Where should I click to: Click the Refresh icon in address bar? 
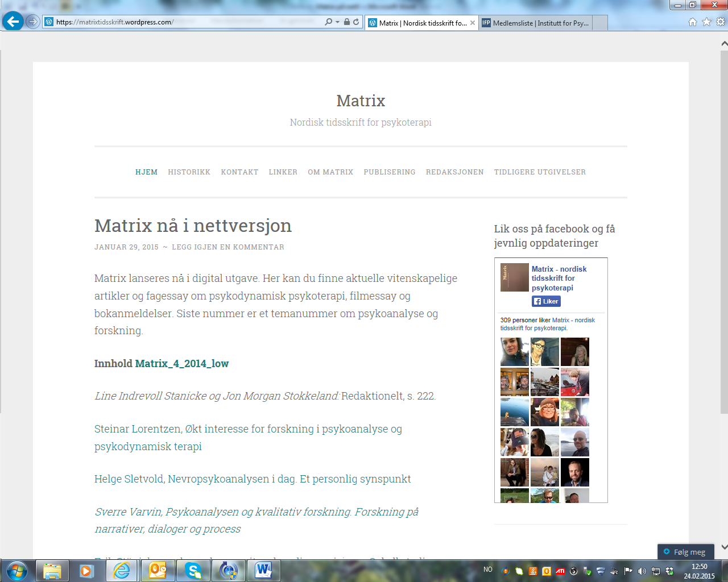(x=356, y=22)
